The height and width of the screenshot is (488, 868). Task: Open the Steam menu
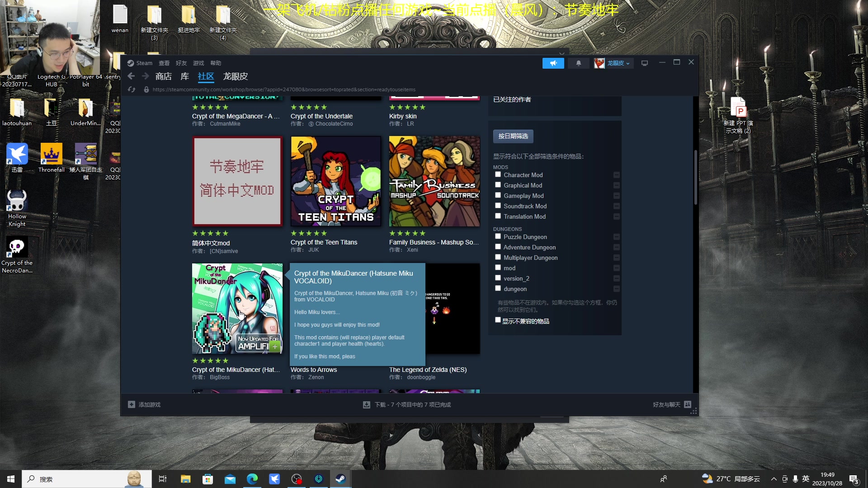(x=140, y=63)
